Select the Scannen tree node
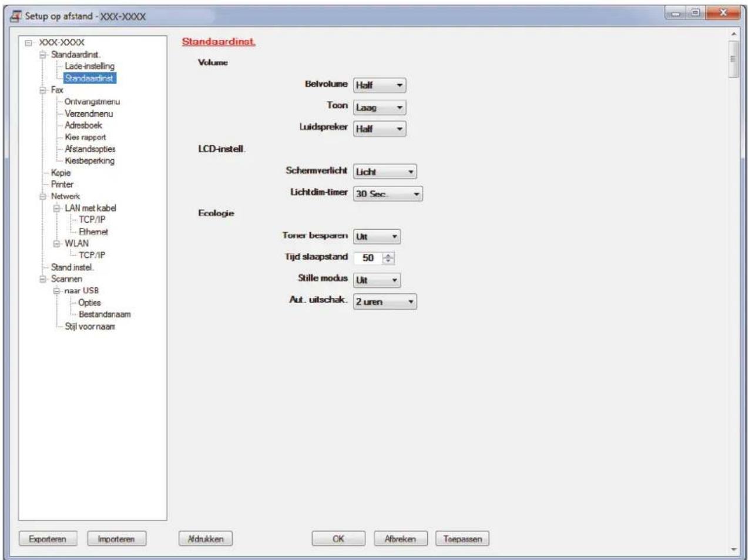The image size is (748, 560). click(x=66, y=279)
